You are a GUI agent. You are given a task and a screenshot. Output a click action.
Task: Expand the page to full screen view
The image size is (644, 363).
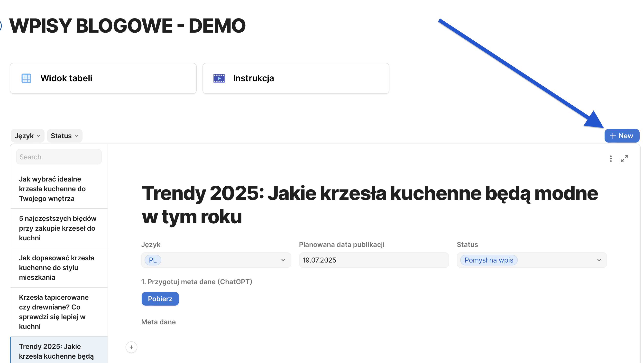624,159
